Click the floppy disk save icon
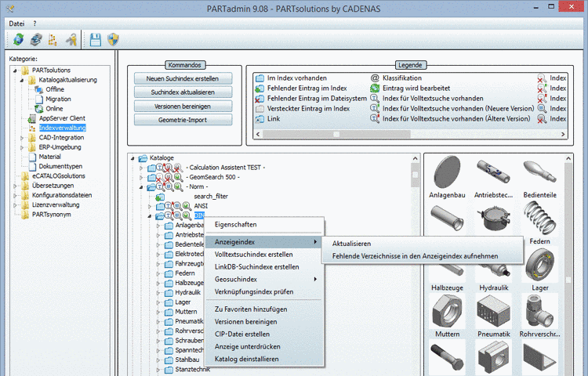Image resolution: width=588 pixels, height=376 pixels. pos(95,39)
